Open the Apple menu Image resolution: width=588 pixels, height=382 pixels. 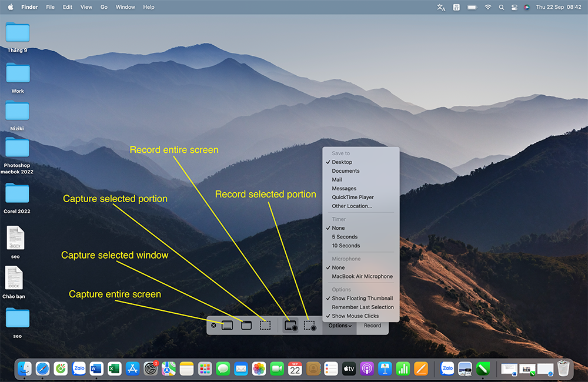[11, 6]
